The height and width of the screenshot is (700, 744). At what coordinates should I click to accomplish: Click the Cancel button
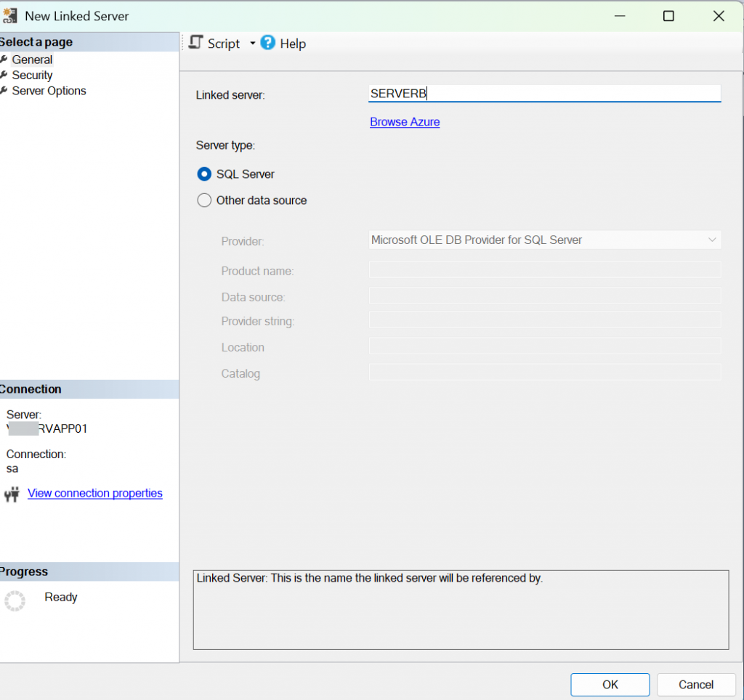click(x=695, y=684)
